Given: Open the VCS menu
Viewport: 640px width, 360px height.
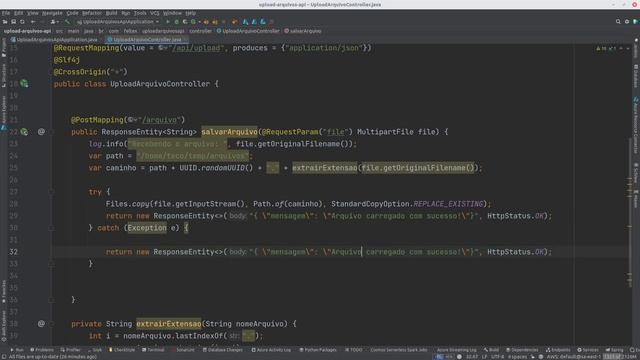Looking at the screenshot, I should (155, 13).
